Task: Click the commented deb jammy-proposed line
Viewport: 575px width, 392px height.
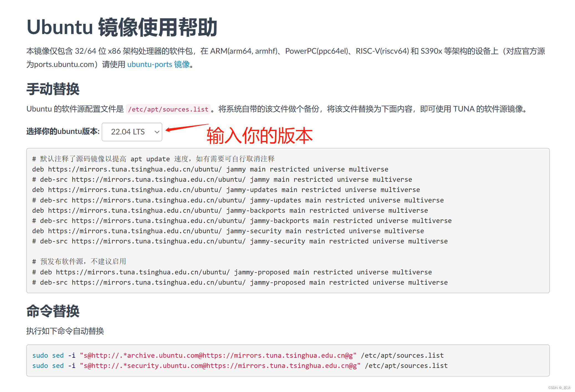Action: (232, 272)
